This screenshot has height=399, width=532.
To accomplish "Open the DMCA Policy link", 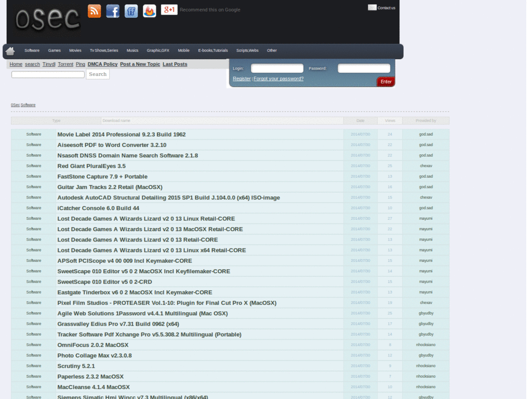I will [x=102, y=64].
